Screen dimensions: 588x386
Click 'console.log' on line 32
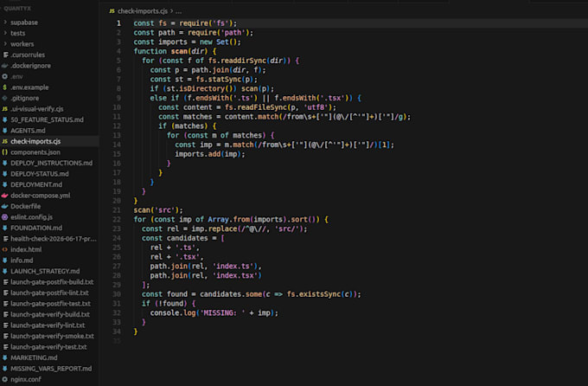pyautogui.click(x=172, y=312)
